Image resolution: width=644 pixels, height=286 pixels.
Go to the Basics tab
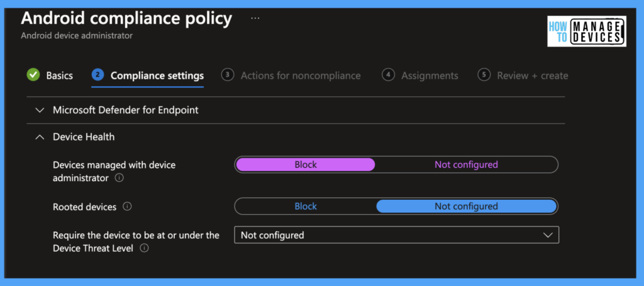[x=60, y=76]
